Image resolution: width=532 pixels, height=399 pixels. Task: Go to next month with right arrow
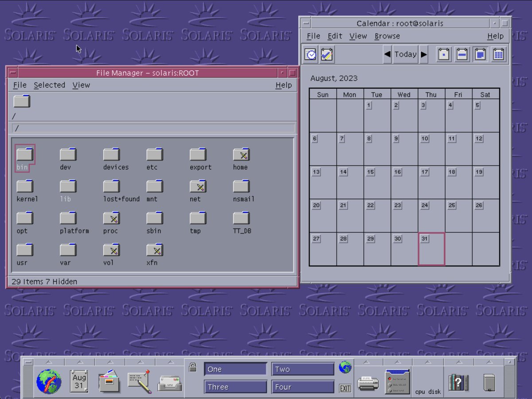pos(424,55)
